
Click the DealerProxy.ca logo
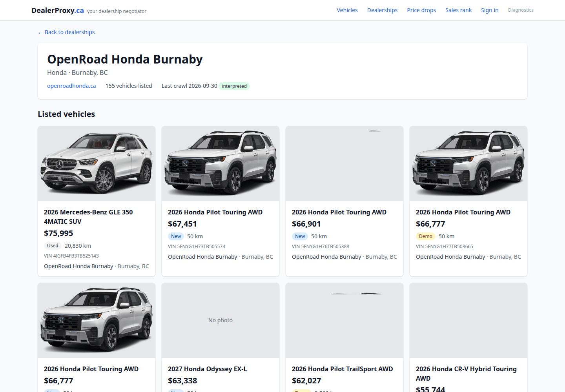[58, 11]
